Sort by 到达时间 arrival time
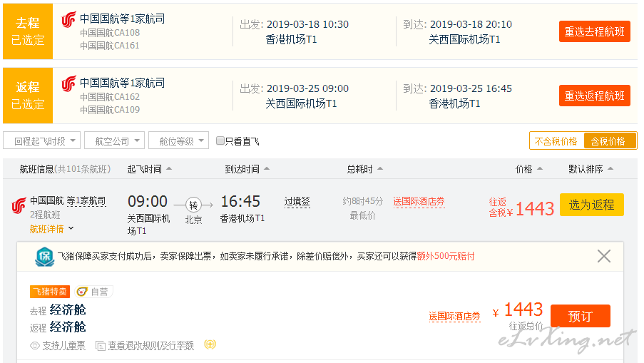Image resolution: width=644 pixels, height=363 pixels. tap(247, 169)
